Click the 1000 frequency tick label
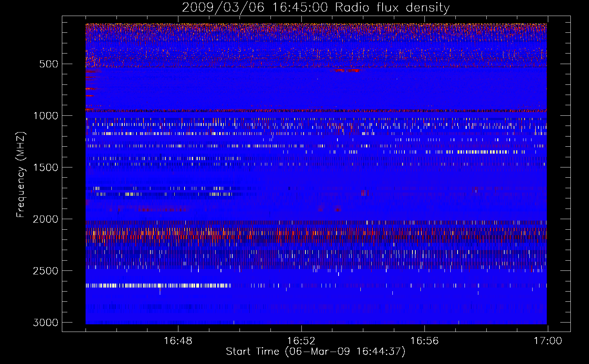The height and width of the screenshot is (364, 589). pos(46,116)
